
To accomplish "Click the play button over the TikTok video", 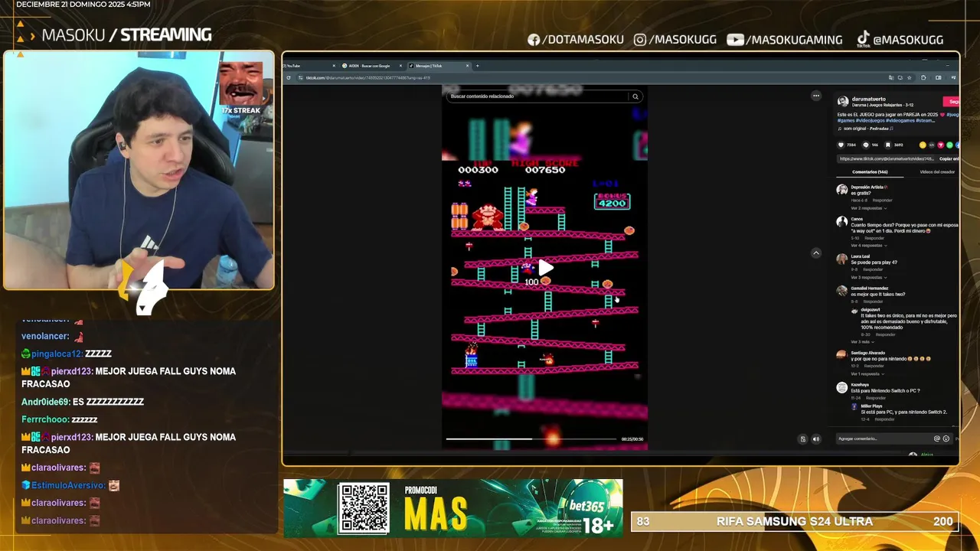I will (545, 268).
